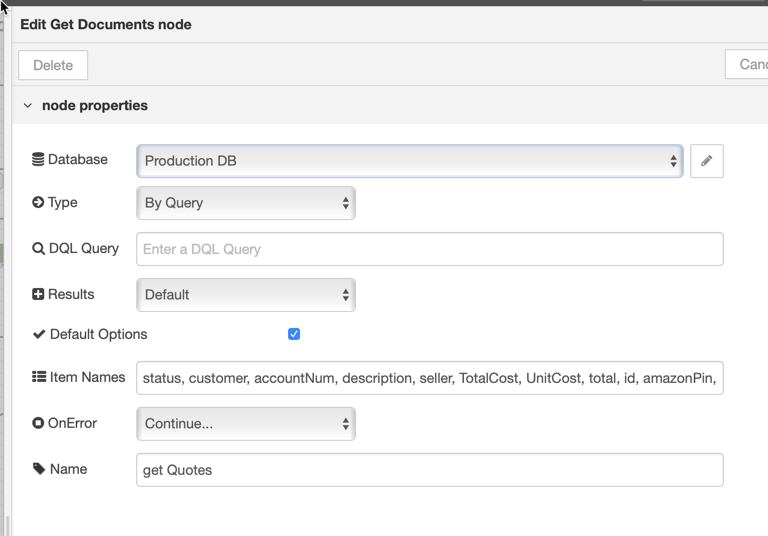This screenshot has width=768, height=536.
Task: Click the magnifier icon beside DQL Query
Action: [x=38, y=248]
